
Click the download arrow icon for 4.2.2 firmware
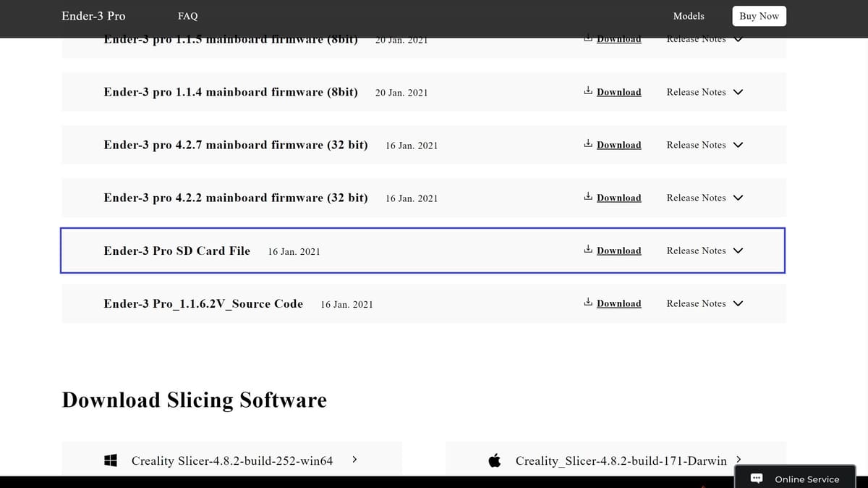(588, 197)
